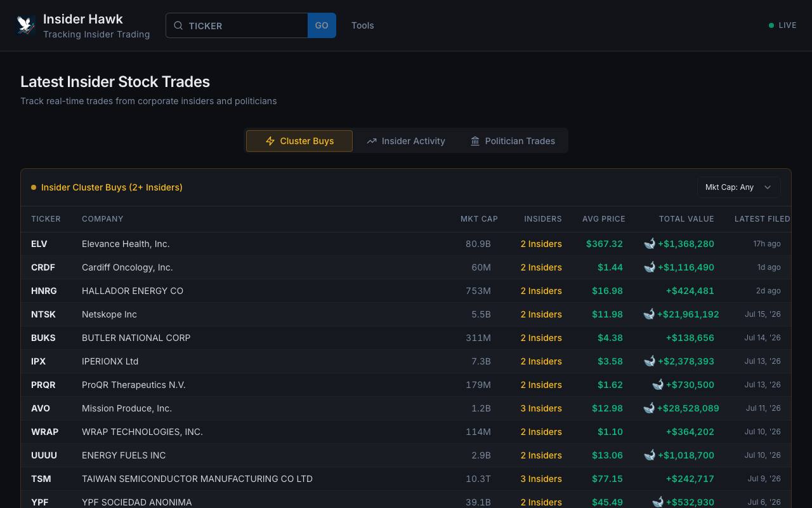Click the 3 Insiders cell for TSM
This screenshot has height=508, width=812.
tap(541, 479)
